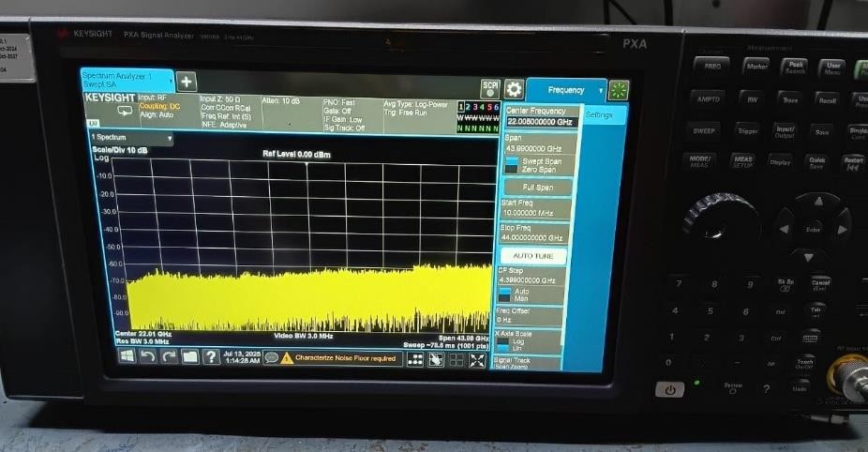Image resolution: width=868 pixels, height=452 pixels.
Task: Open the SCPI recorder icon
Action: click(490, 88)
